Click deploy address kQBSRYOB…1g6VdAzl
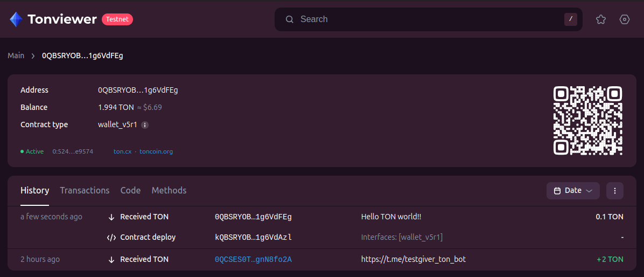 [254, 237]
